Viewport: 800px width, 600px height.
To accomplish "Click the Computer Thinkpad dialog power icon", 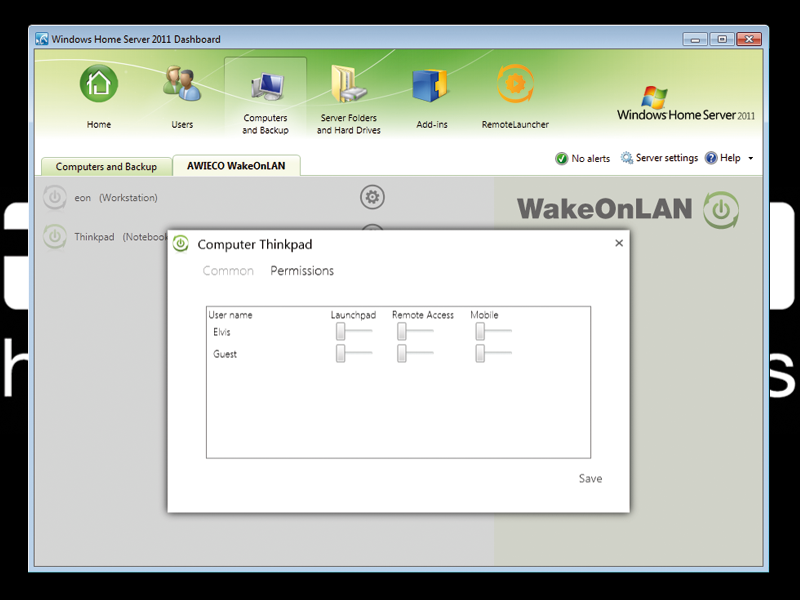I will click(181, 244).
